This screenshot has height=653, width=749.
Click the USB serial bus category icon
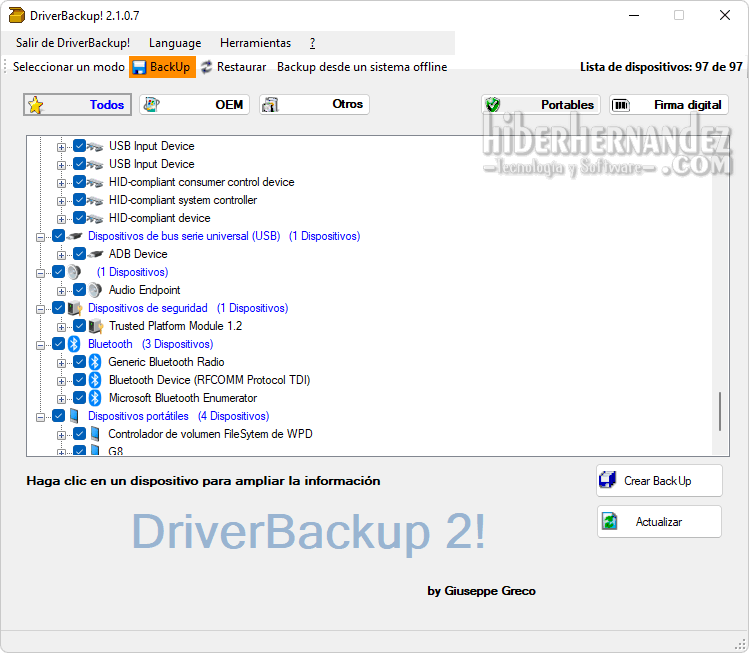click(74, 236)
